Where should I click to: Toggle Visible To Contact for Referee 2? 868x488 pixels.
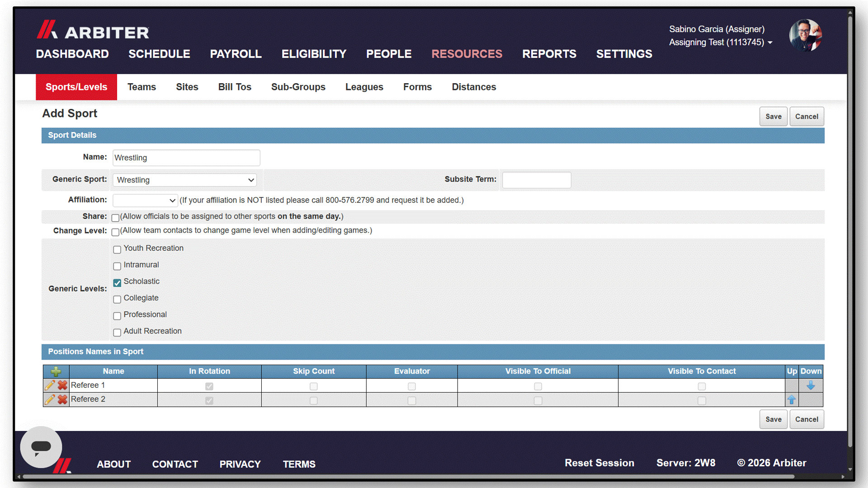pos(702,400)
